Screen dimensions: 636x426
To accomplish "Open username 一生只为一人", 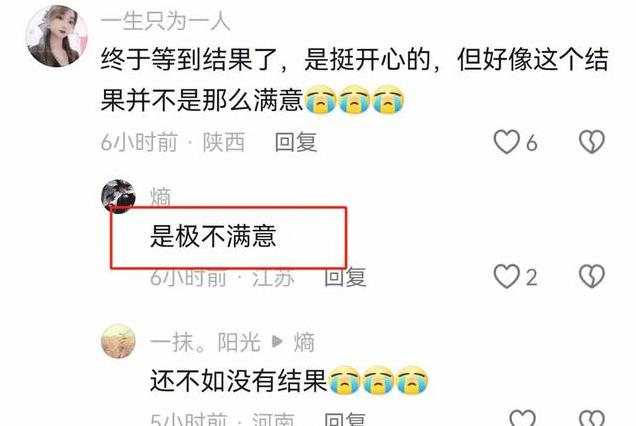I will [165, 21].
